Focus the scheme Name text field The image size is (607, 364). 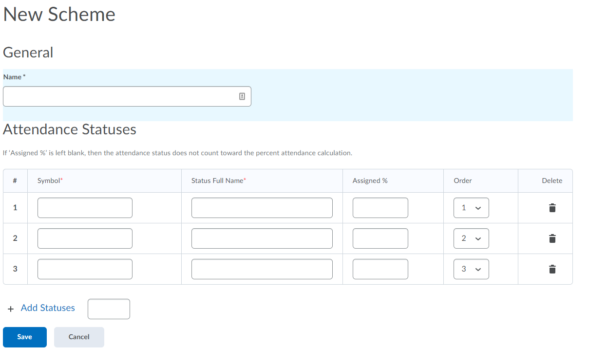119,96
